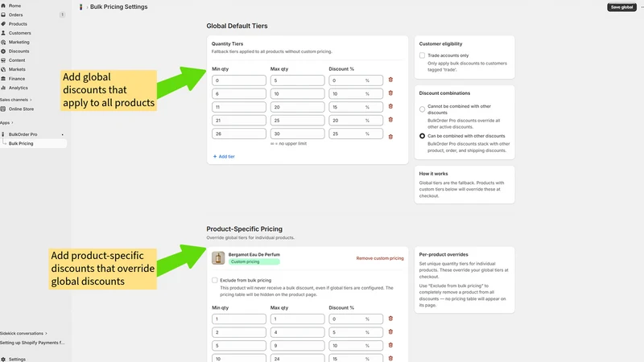Viewport: 644px width, 362px height.
Task: Click the BulkOrder Pro app icon
Action: tap(3, 134)
